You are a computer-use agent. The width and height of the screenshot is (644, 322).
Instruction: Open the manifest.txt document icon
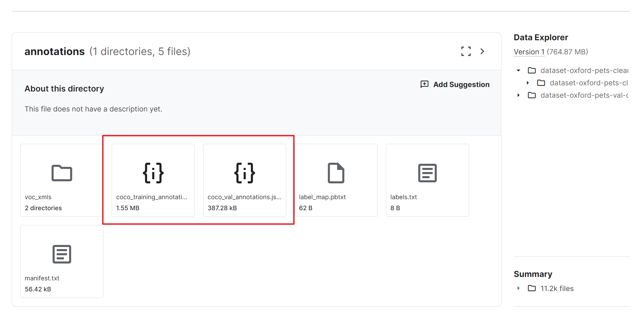pyautogui.click(x=62, y=254)
